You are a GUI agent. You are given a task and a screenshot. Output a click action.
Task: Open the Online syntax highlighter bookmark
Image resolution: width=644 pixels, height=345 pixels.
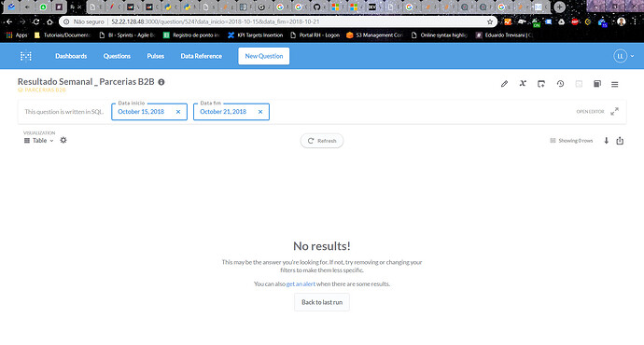[440, 35]
